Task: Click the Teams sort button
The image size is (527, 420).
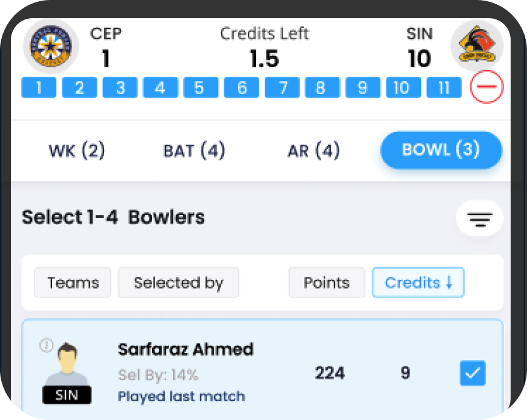Action: [x=73, y=283]
